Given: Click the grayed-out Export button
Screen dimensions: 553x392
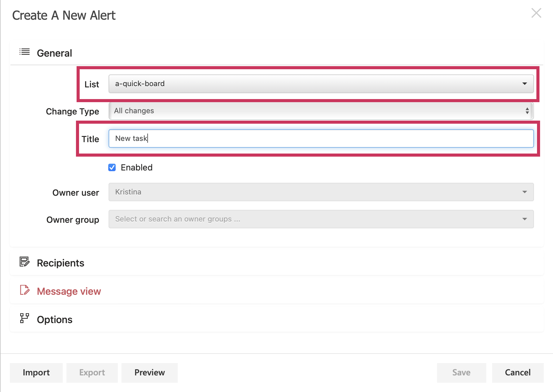Looking at the screenshot, I should [92, 372].
